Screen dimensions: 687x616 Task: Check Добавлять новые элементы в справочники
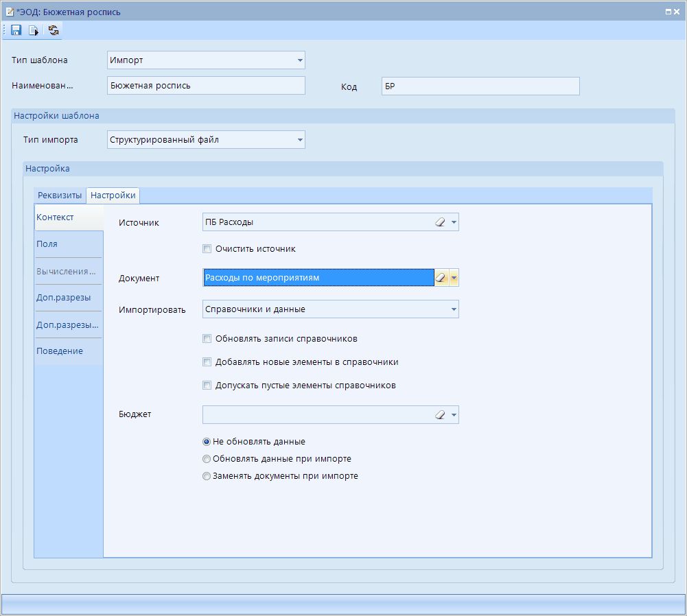(207, 362)
